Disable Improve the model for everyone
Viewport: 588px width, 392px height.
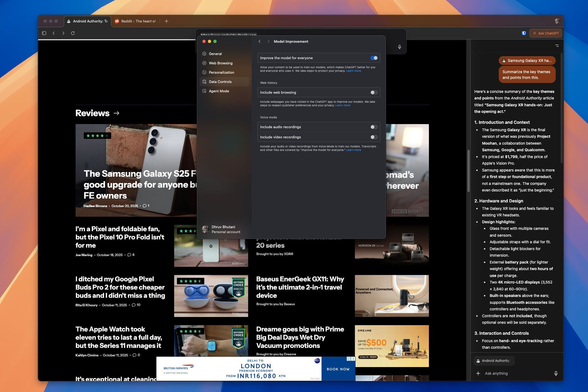(x=374, y=58)
